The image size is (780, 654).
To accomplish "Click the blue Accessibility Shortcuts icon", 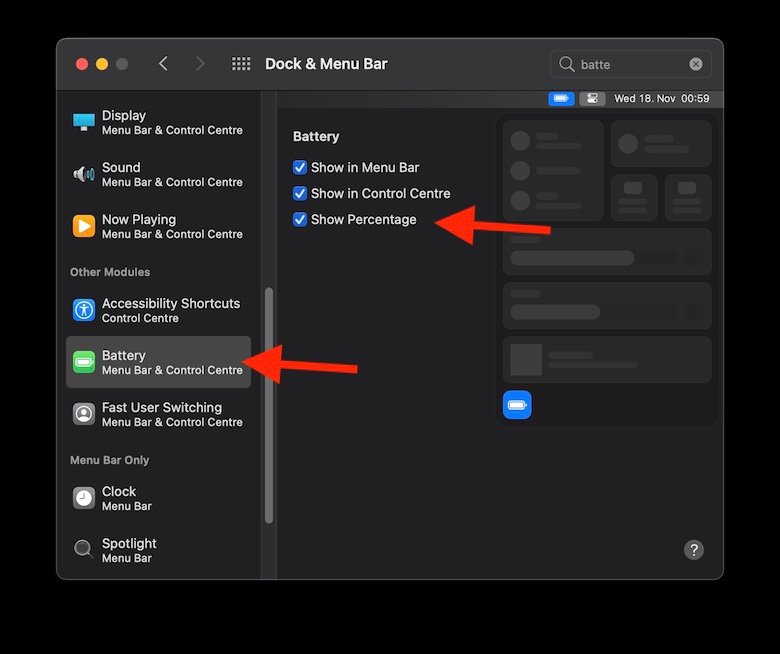I will point(84,310).
